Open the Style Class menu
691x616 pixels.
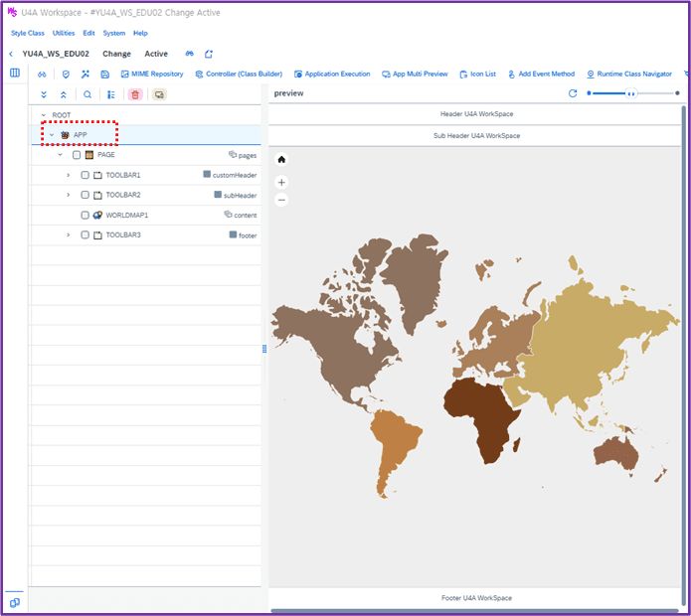click(x=27, y=33)
